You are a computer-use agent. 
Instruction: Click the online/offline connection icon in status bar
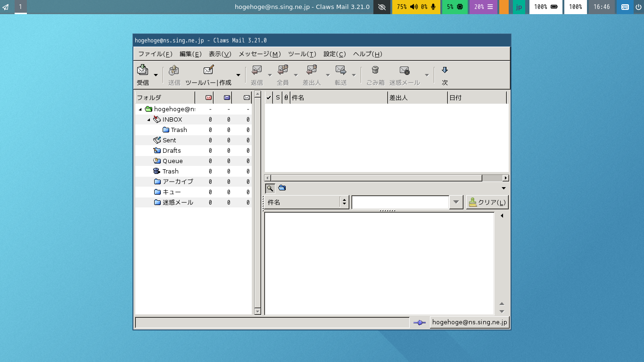click(419, 322)
